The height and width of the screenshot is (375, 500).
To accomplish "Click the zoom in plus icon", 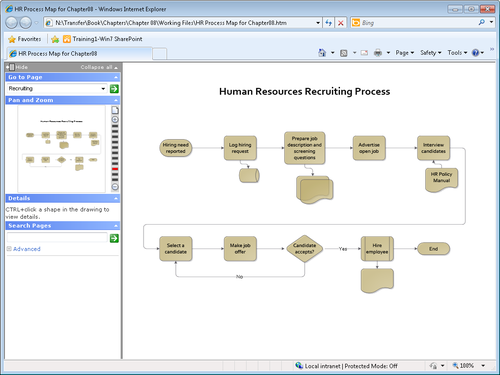I will [115, 119].
